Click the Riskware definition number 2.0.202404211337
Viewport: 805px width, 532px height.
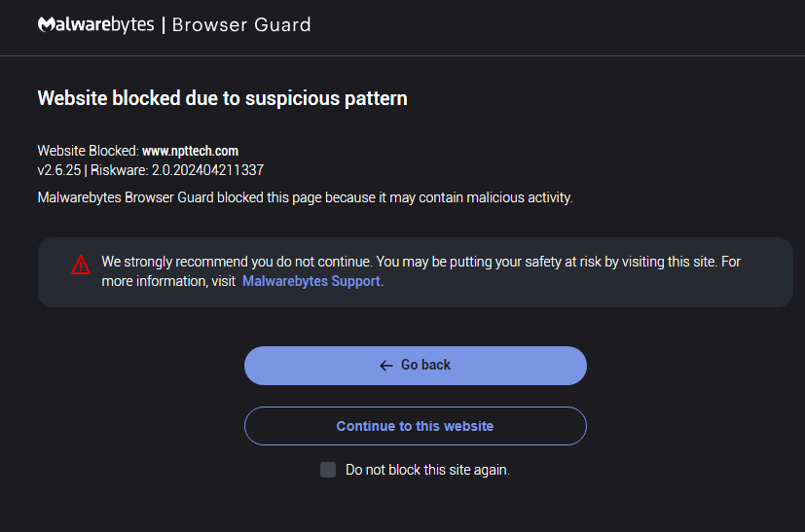click(x=207, y=170)
